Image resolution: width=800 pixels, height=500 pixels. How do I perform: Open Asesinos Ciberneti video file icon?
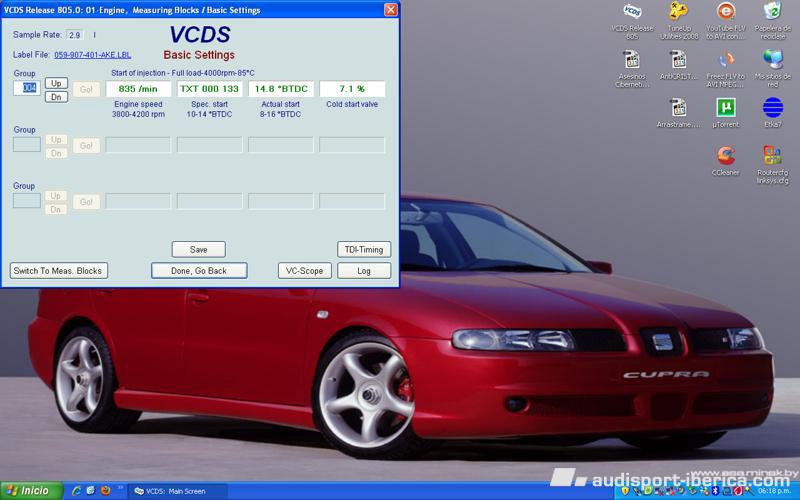click(x=632, y=69)
